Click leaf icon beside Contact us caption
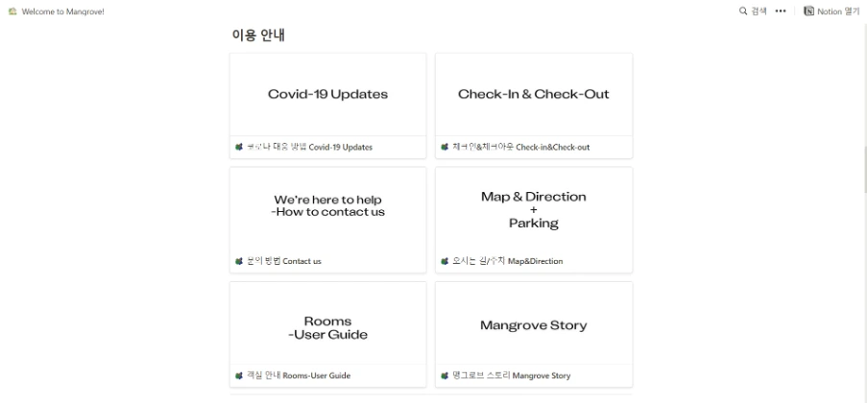 pos(239,261)
